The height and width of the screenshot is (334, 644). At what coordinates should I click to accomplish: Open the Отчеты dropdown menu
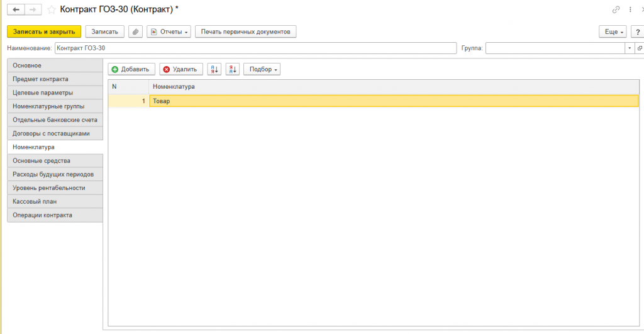pos(169,31)
